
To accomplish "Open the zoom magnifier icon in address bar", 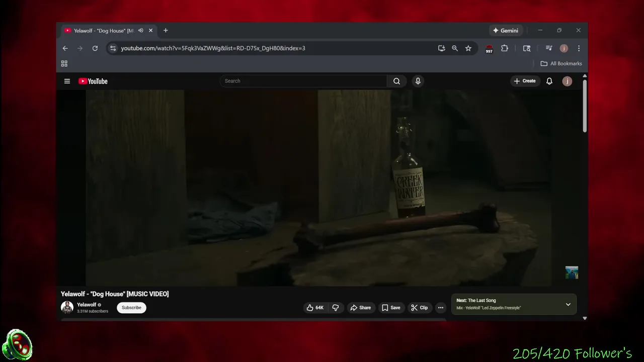I will point(455,48).
